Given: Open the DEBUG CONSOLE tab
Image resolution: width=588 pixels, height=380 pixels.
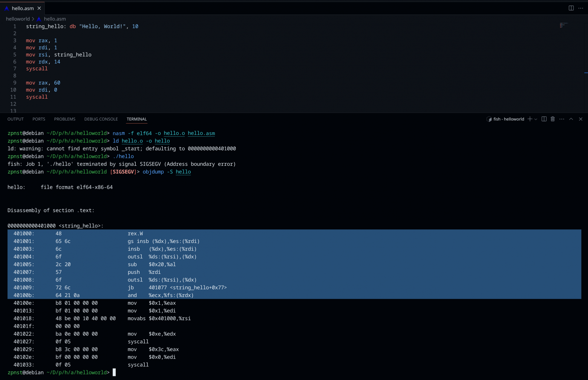Looking at the screenshot, I should pos(101,119).
